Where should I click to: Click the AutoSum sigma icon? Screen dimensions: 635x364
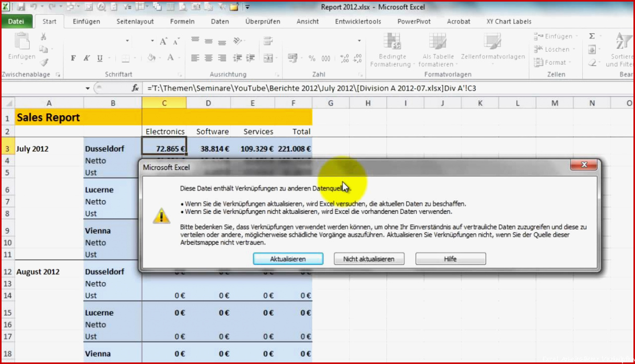pos(592,36)
